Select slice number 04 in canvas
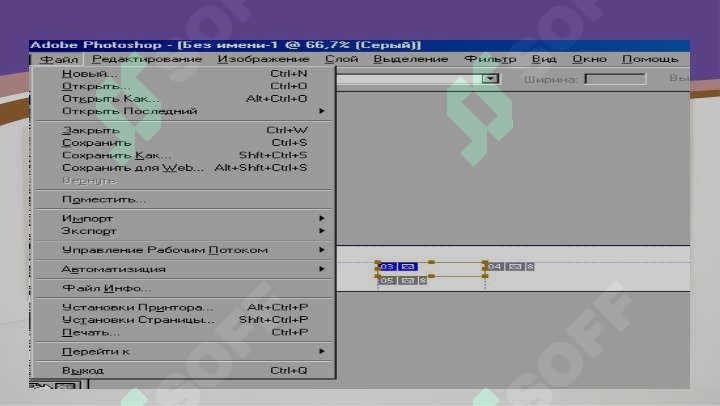This screenshot has height=406, width=720. (x=495, y=267)
